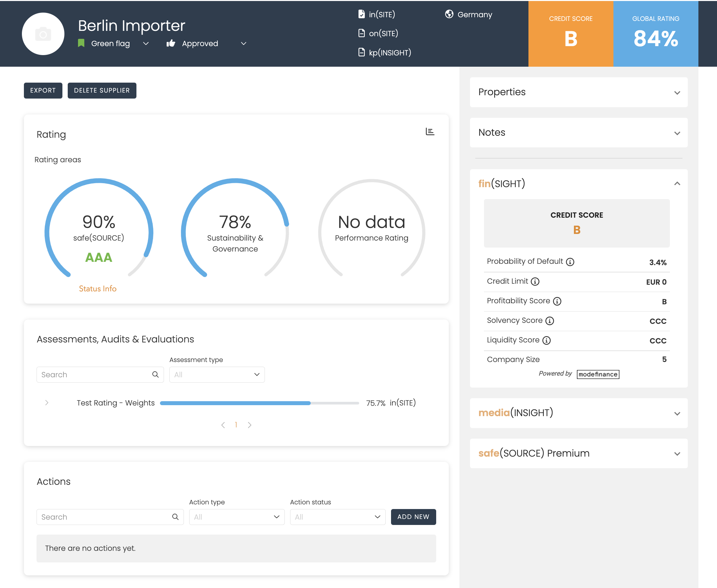This screenshot has height=588, width=717.
Task: Click the Test Rating - Weights name
Action: (116, 403)
